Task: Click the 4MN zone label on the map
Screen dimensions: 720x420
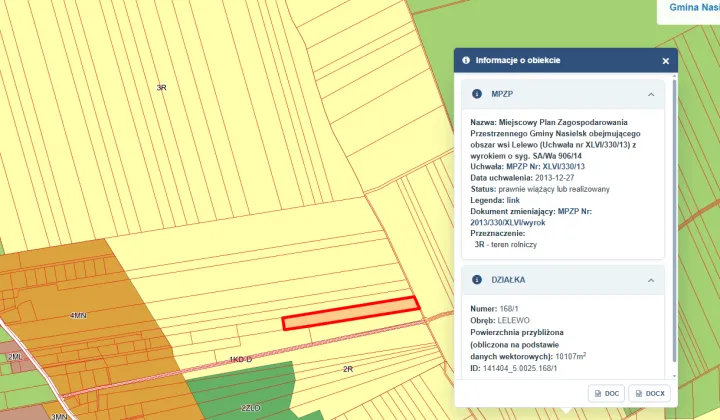Action: point(78,315)
